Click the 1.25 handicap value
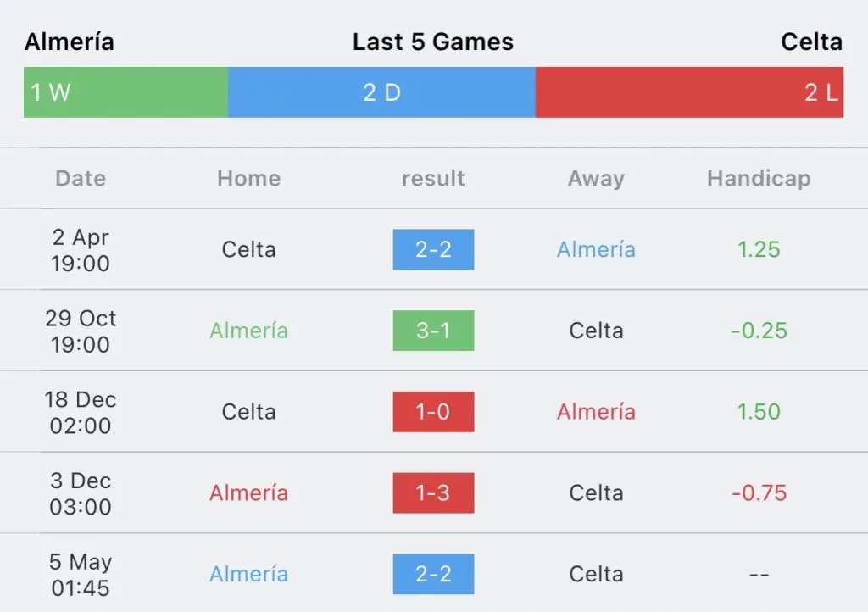 pos(759,249)
